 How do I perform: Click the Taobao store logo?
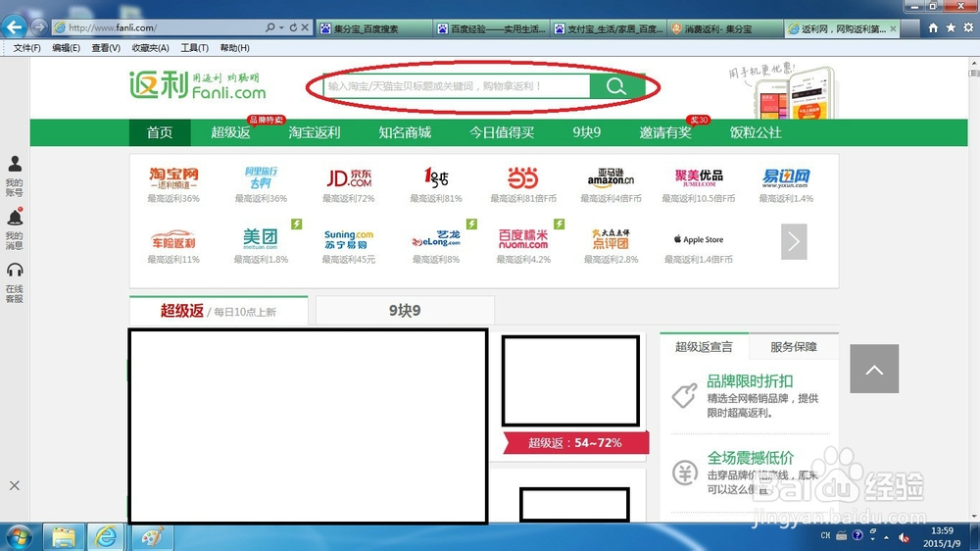coord(173,177)
